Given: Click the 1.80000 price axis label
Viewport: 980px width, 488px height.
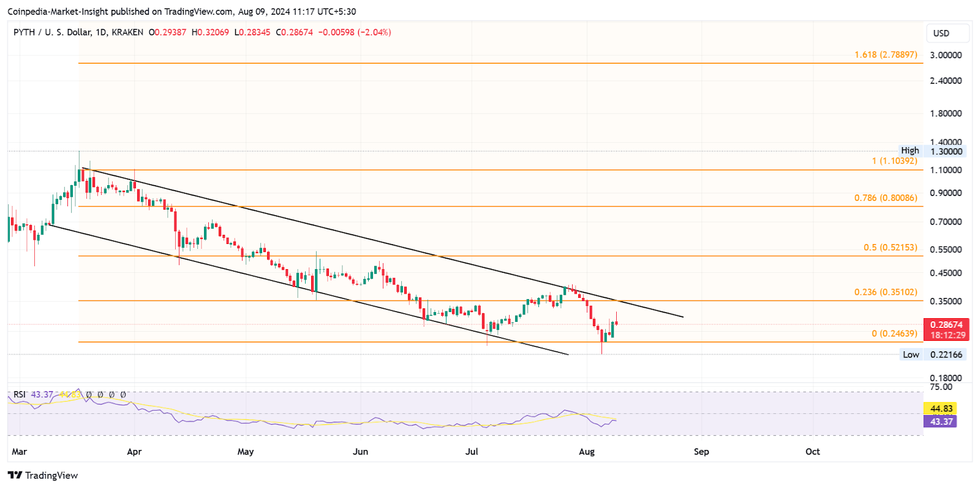Looking at the screenshot, I should [946, 113].
